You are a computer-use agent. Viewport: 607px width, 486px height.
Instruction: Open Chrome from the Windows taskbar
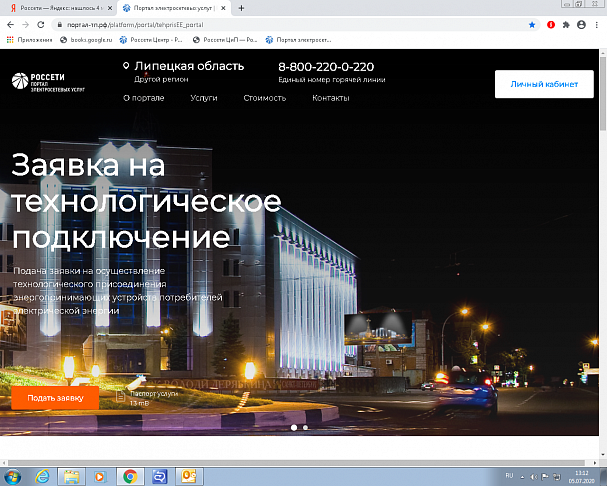point(130,476)
